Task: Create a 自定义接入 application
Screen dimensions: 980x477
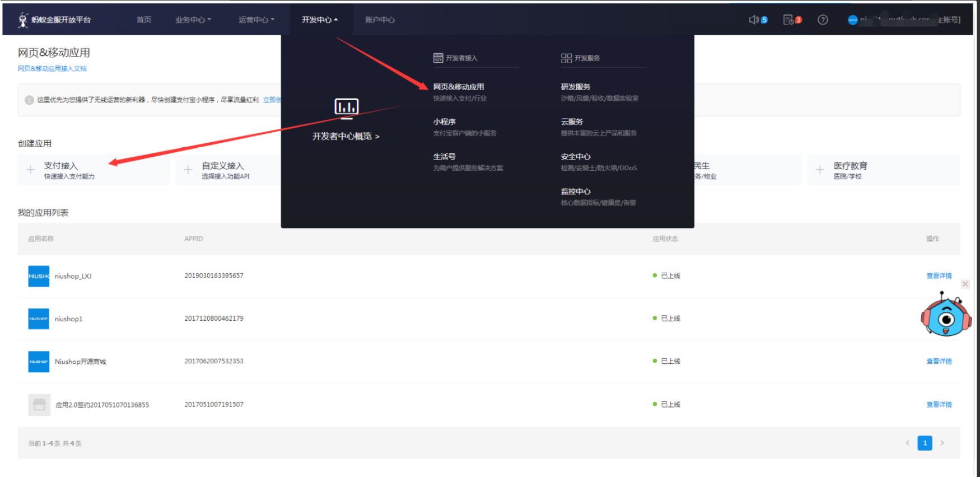Action: (x=228, y=170)
